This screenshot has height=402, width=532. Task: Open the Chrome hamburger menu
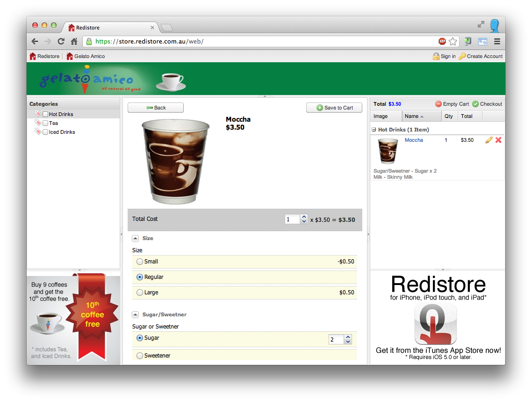click(497, 42)
